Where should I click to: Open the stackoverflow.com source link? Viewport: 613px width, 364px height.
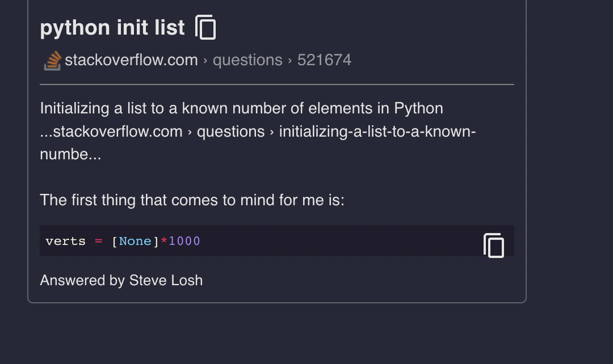pyautogui.click(x=131, y=60)
